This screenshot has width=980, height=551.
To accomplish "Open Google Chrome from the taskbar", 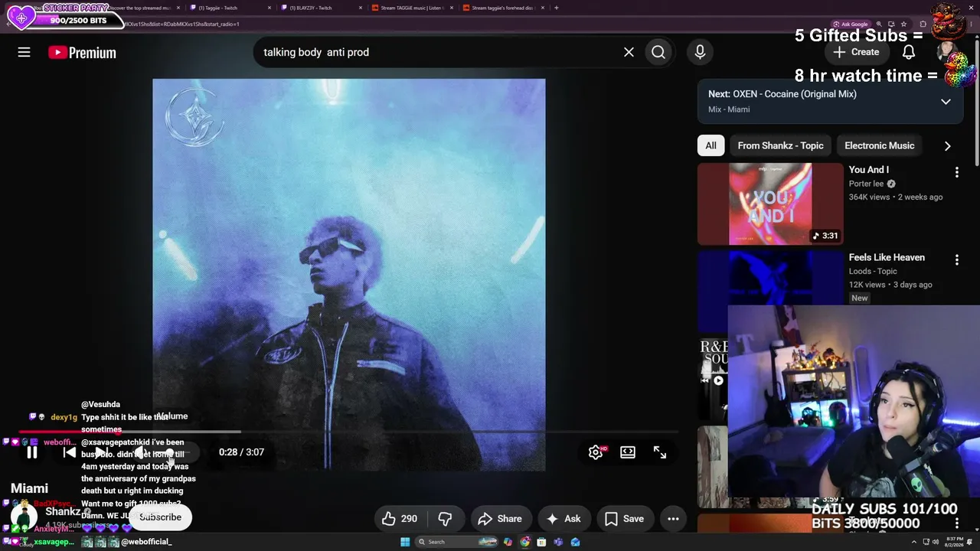I will pyautogui.click(x=525, y=542).
